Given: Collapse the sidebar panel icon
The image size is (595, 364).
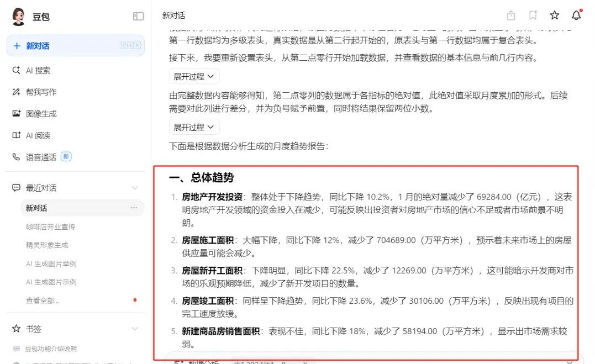Looking at the screenshot, I should (138, 17).
